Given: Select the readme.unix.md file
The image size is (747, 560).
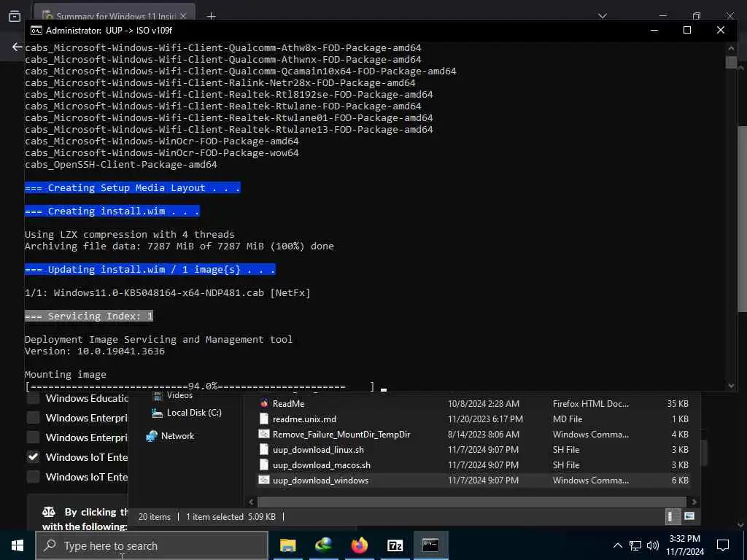Looking at the screenshot, I should coord(304,419).
